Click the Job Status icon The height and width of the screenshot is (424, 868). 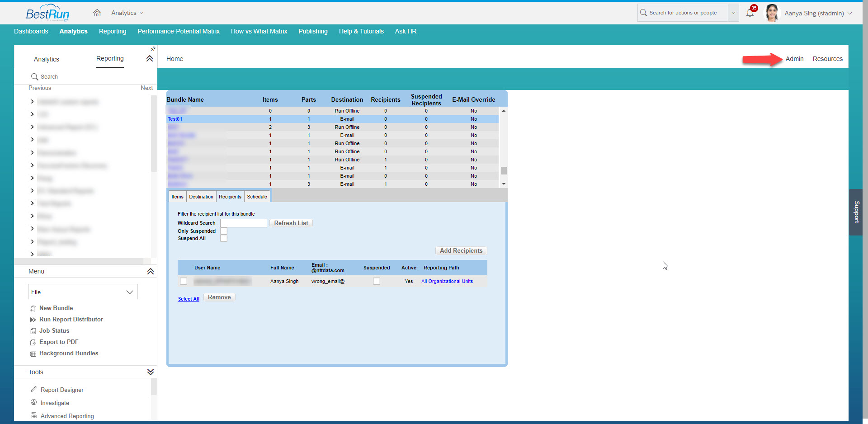[x=33, y=331]
